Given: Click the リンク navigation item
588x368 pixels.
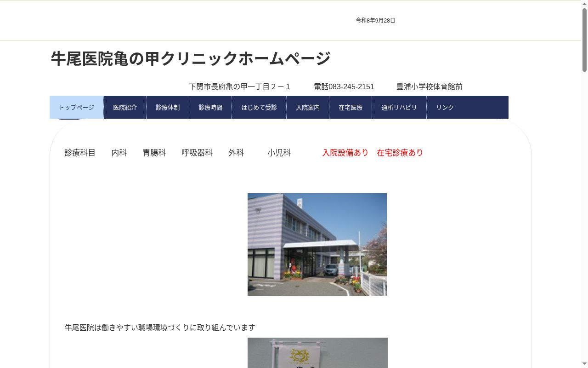Looking at the screenshot, I should coord(445,107).
